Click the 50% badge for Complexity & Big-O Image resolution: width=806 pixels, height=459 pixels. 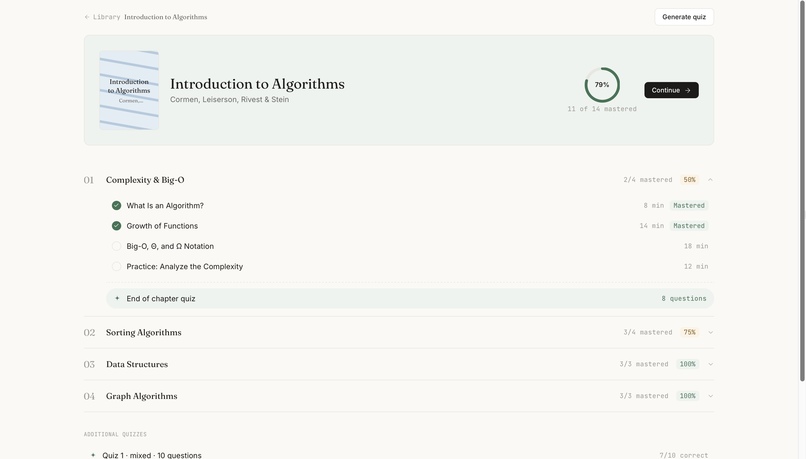(x=689, y=179)
